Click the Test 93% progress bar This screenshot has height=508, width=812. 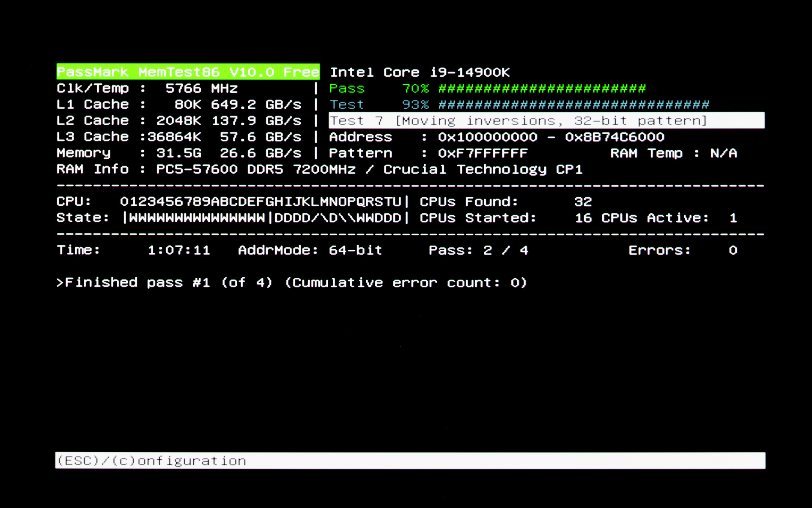(x=519, y=105)
